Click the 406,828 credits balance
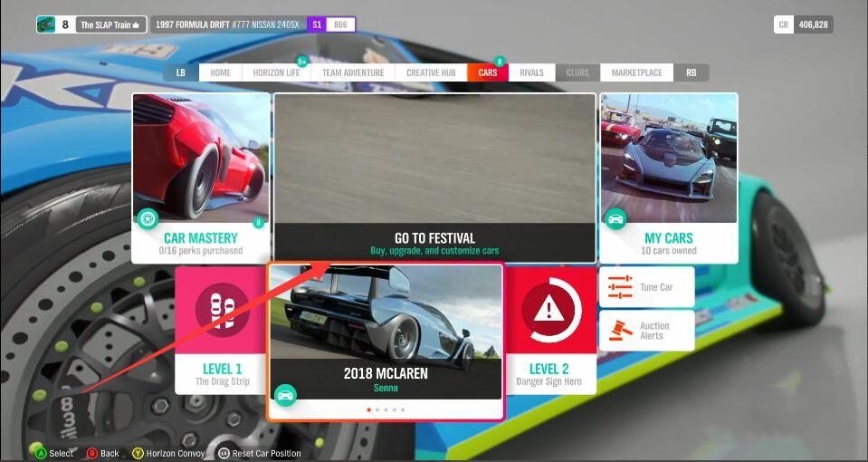The width and height of the screenshot is (868, 462). (813, 24)
